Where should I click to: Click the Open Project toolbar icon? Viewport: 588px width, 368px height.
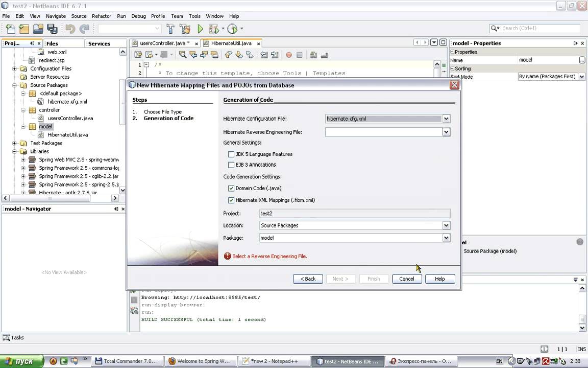(38, 29)
